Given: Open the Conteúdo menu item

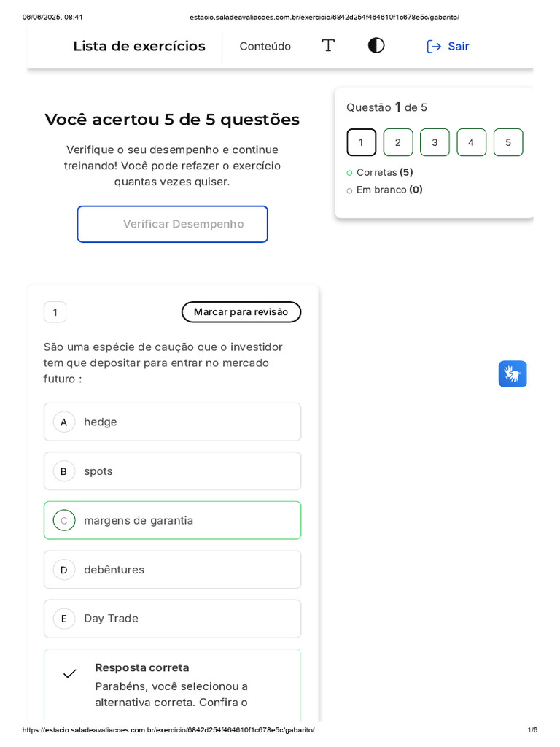Looking at the screenshot, I should pos(265,47).
